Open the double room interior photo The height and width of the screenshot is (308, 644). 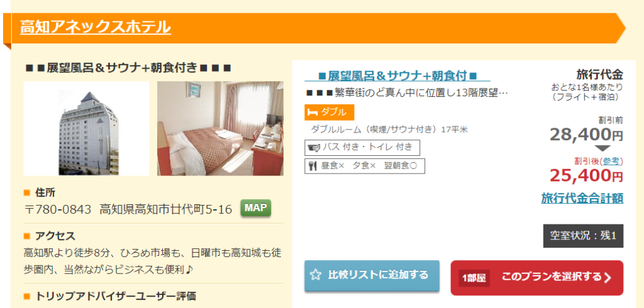click(220, 128)
